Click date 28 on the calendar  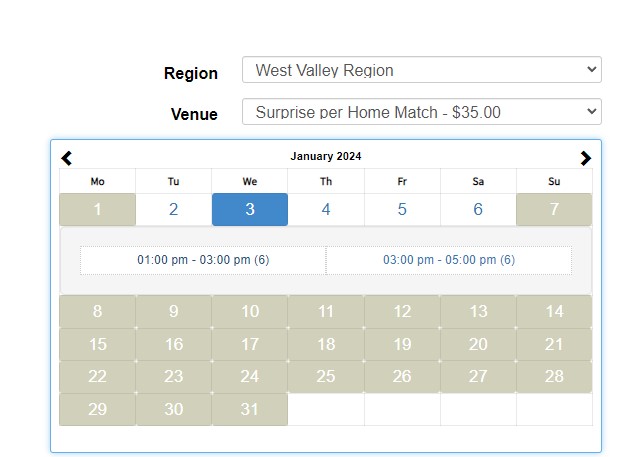pos(554,376)
